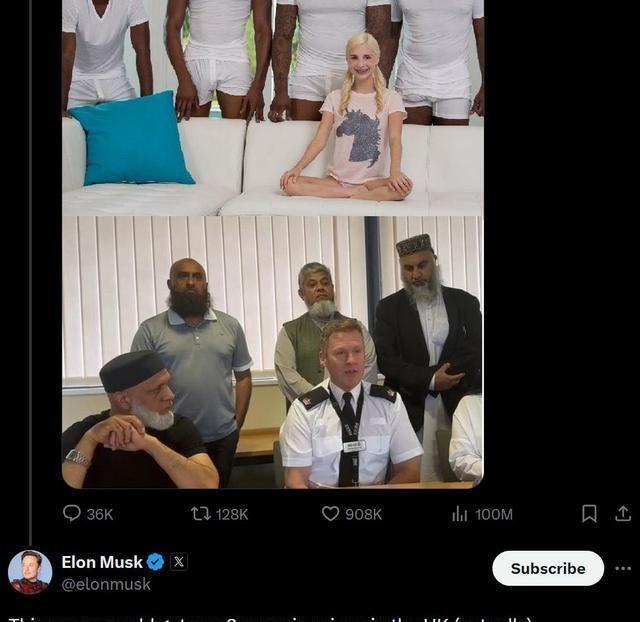Click the X affiliate badge beside the name
The image size is (640, 622).
click(179, 562)
